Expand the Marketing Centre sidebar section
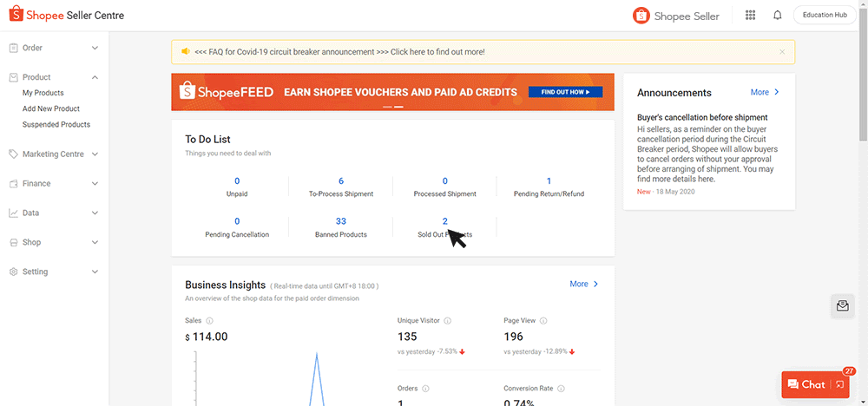Image resolution: width=868 pixels, height=406 pixels. coord(54,154)
